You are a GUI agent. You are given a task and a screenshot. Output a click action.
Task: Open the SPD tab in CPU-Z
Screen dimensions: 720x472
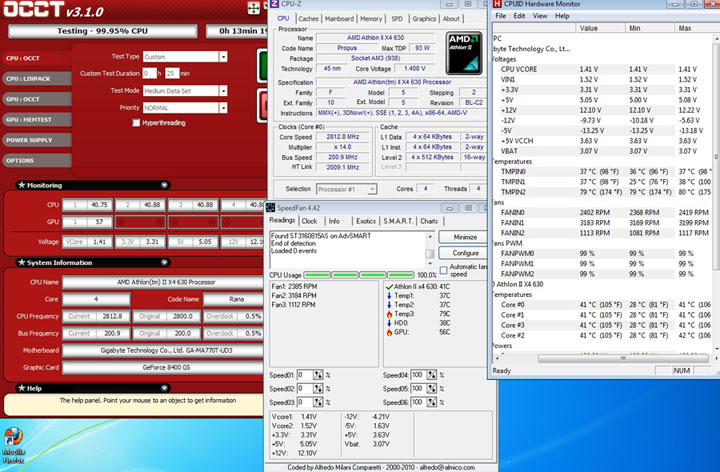(397, 19)
